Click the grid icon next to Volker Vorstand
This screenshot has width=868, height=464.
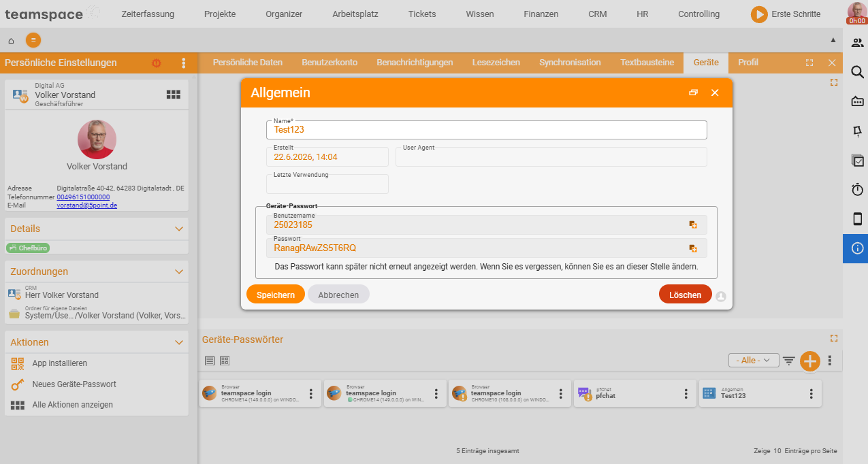click(x=174, y=95)
